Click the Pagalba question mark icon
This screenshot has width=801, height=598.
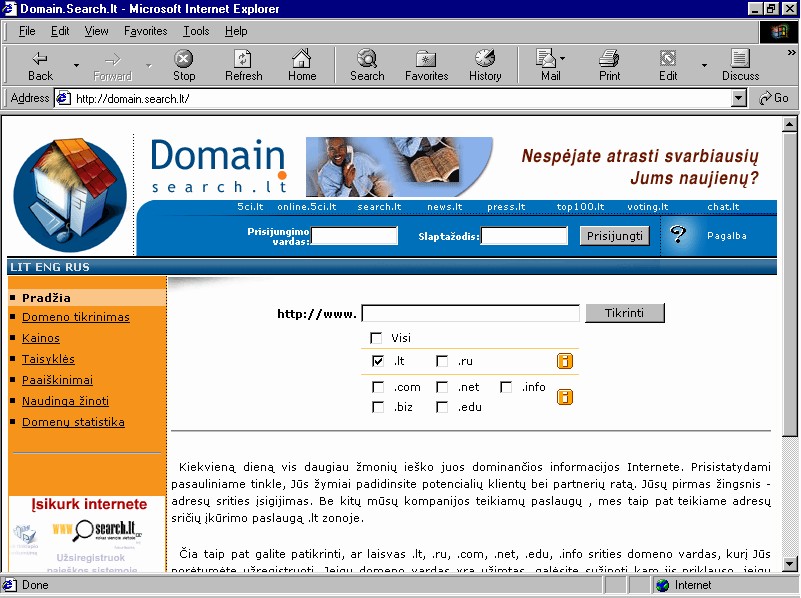(679, 236)
